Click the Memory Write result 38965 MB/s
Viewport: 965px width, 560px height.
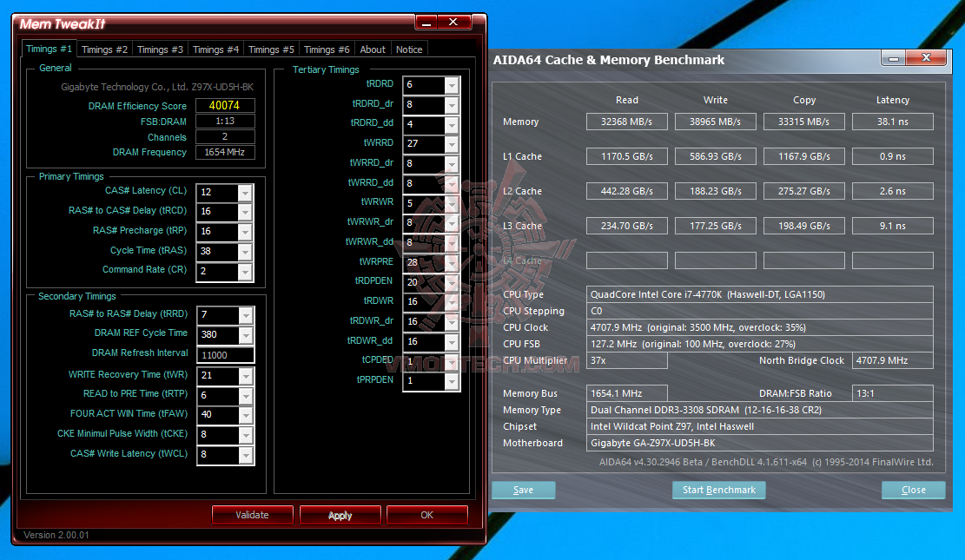[x=715, y=122]
